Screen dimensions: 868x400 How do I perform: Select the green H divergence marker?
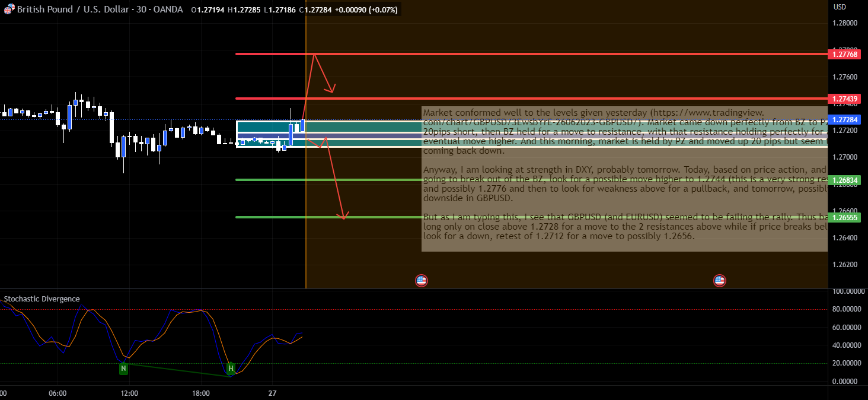click(231, 368)
